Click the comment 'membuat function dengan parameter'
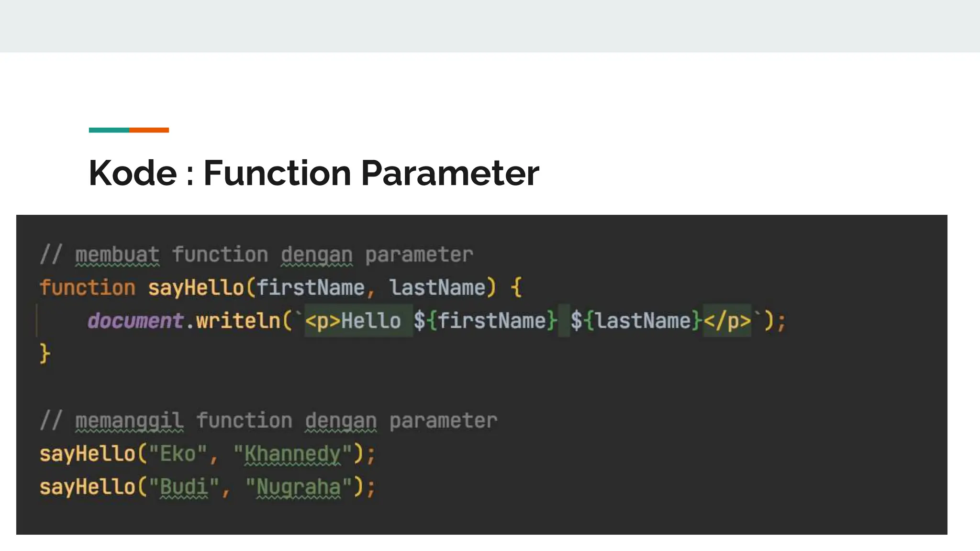Image resolution: width=980 pixels, height=551 pixels. (x=257, y=254)
